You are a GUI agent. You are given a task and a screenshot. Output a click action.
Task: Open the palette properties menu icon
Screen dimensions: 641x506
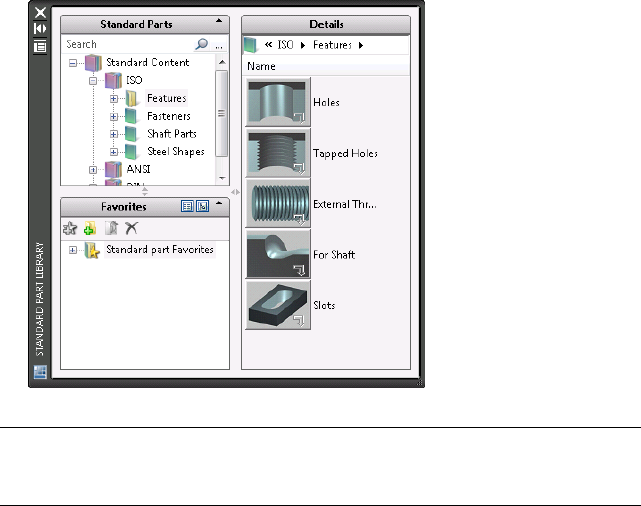(x=40, y=47)
